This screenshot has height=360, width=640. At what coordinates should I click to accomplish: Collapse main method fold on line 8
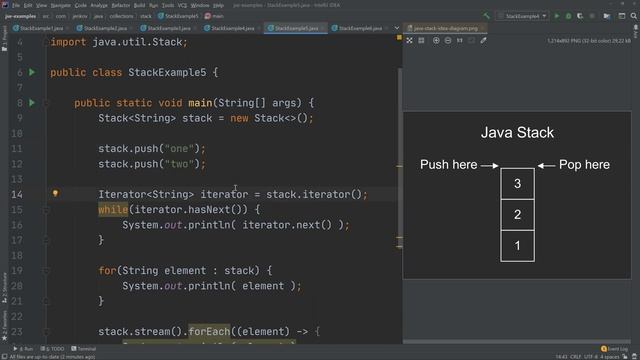point(46,103)
